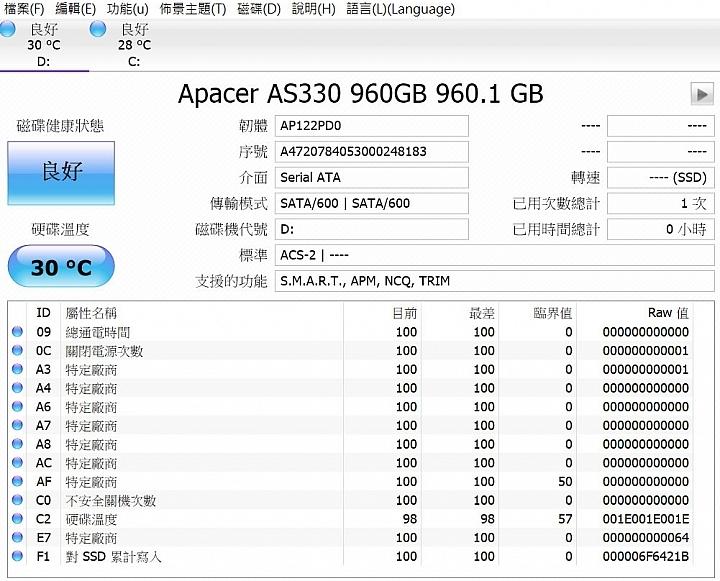Screen dimensions: 720x581
Task: Click the status icon for attribute AC
Action: click(17, 462)
